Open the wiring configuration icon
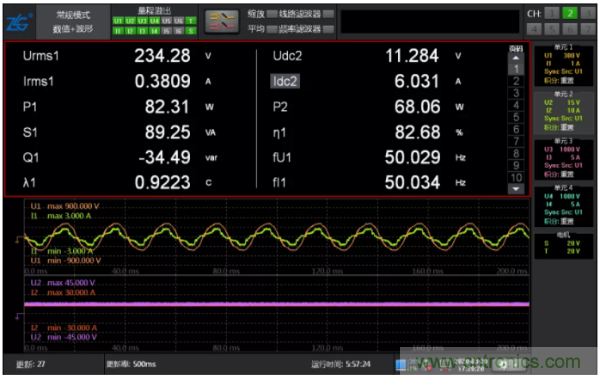Image resolution: width=600 pixels, height=377 pixels. tap(222, 21)
